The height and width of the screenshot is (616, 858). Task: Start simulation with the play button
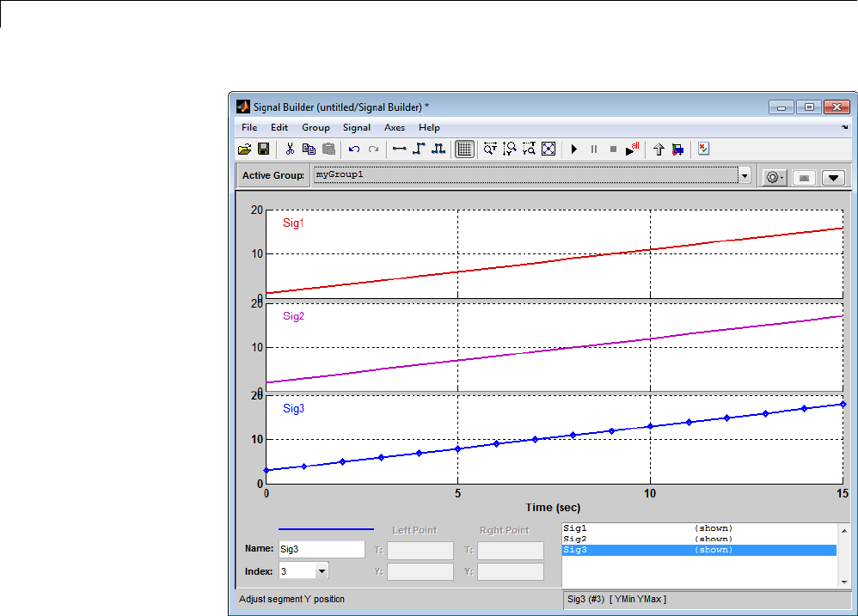tap(574, 149)
